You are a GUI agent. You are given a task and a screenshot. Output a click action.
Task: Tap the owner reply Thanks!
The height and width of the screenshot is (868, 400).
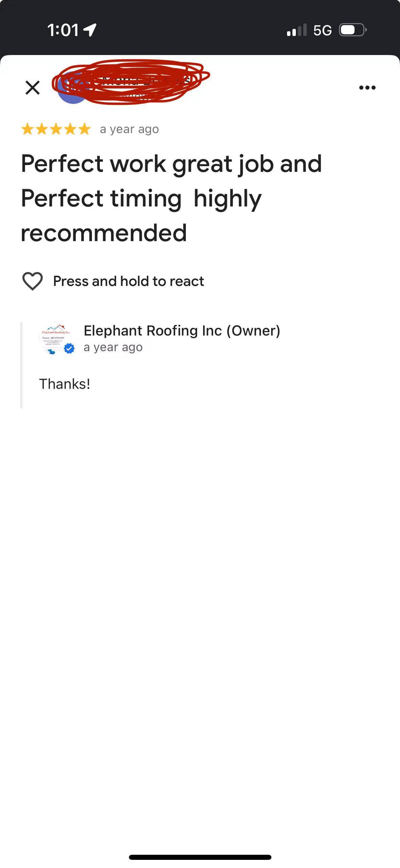pos(64,384)
